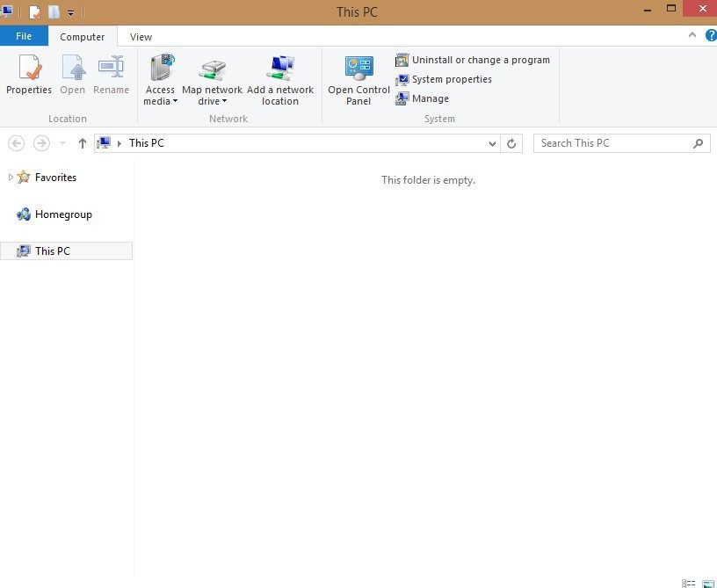The width and height of the screenshot is (717, 588).
Task: Click the Search This PC field
Action: pos(612,143)
